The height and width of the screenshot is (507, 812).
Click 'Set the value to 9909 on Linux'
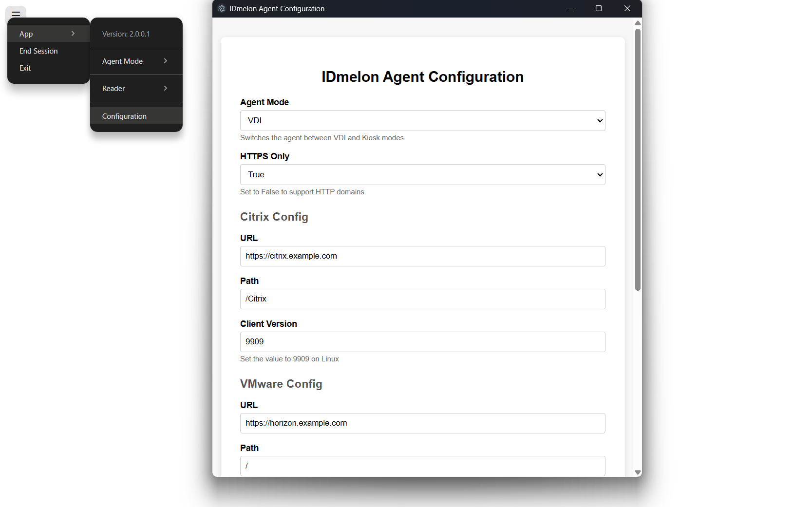[289, 359]
